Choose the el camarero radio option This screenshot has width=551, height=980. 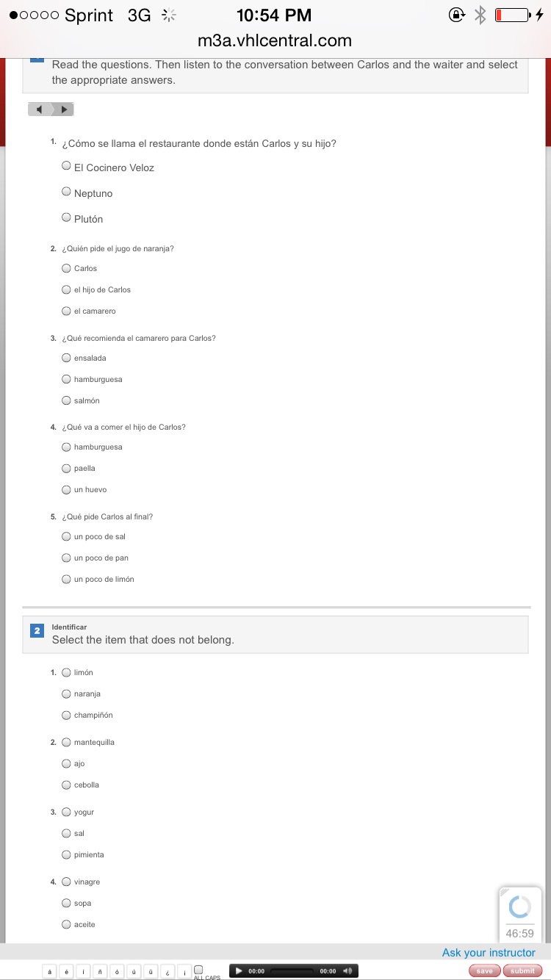[x=67, y=311]
